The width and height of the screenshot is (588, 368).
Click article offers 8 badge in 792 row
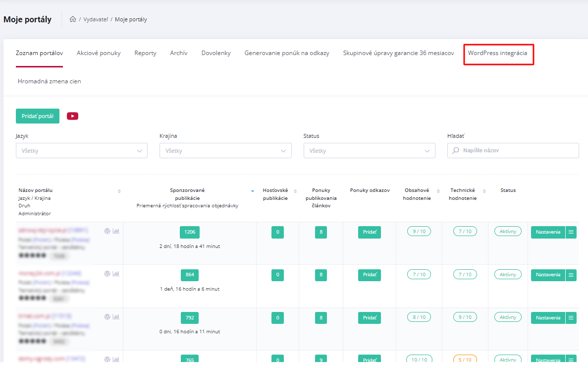point(321,318)
